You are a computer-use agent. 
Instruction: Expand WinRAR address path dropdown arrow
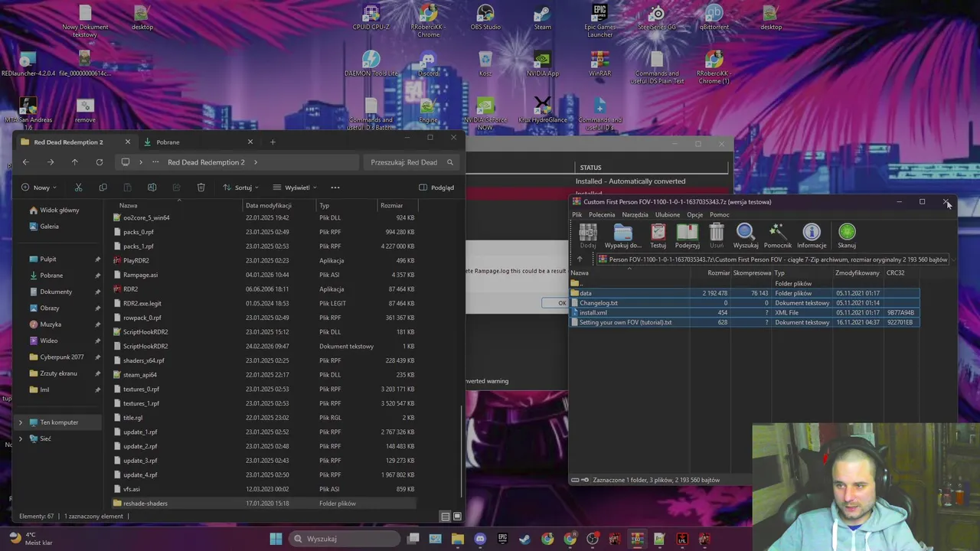click(x=952, y=259)
